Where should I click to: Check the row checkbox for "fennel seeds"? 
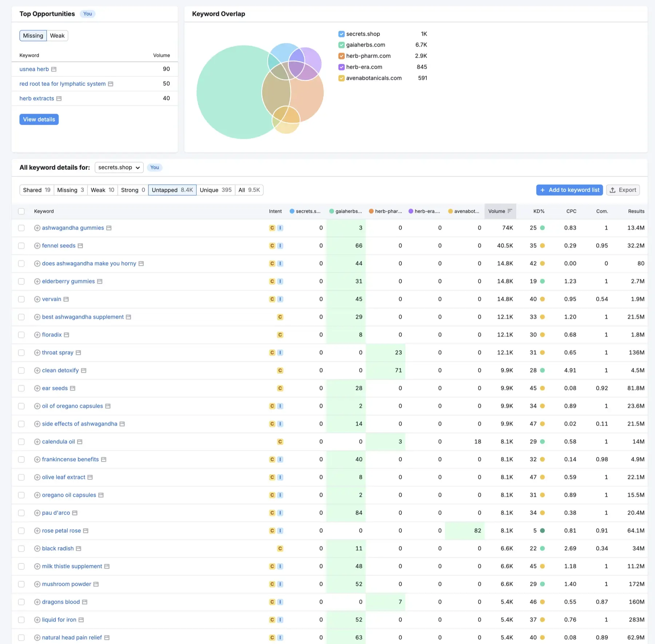[21, 245]
